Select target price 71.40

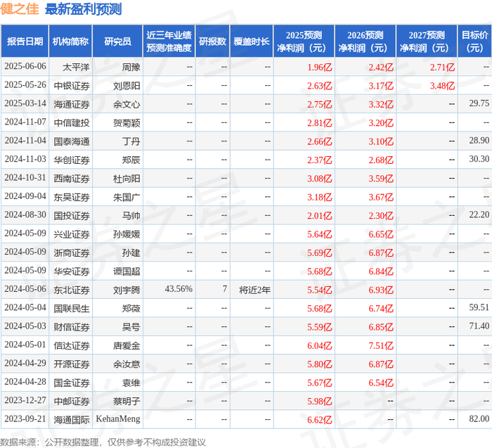click(479, 326)
